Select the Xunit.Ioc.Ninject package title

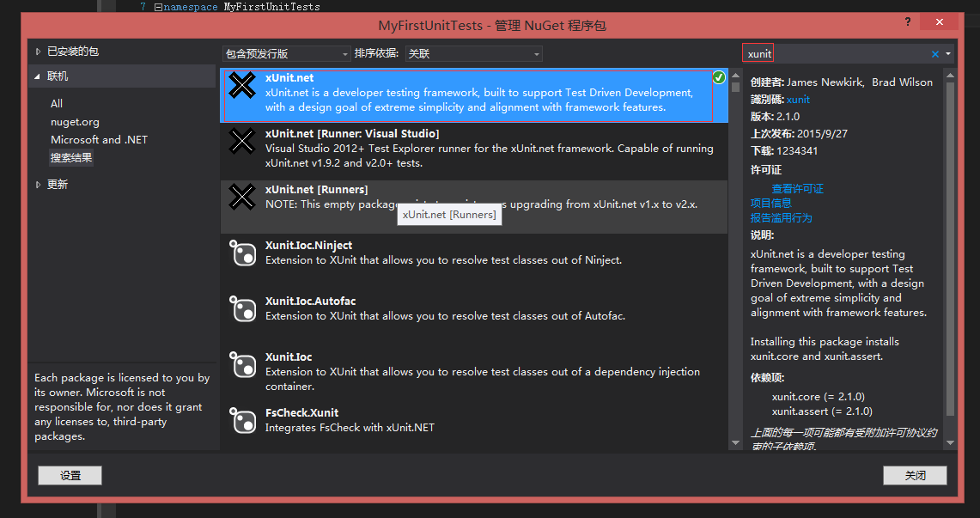[308, 246]
